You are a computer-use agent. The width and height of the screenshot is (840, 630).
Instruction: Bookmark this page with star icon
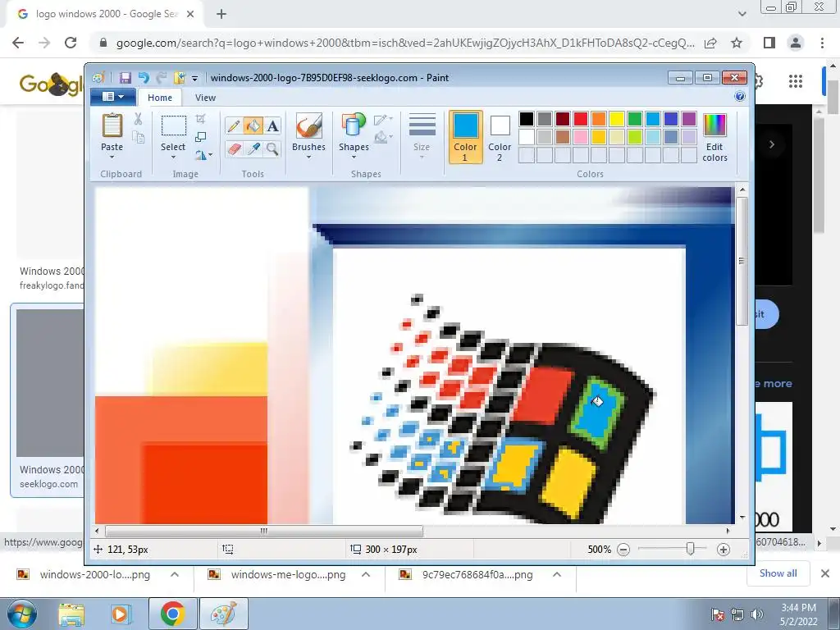tap(737, 43)
